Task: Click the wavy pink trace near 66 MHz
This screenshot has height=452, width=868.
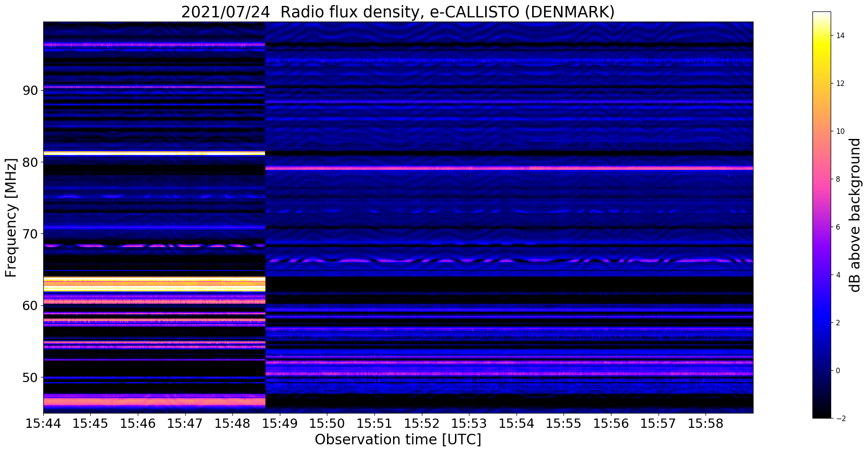Action: 509,261
